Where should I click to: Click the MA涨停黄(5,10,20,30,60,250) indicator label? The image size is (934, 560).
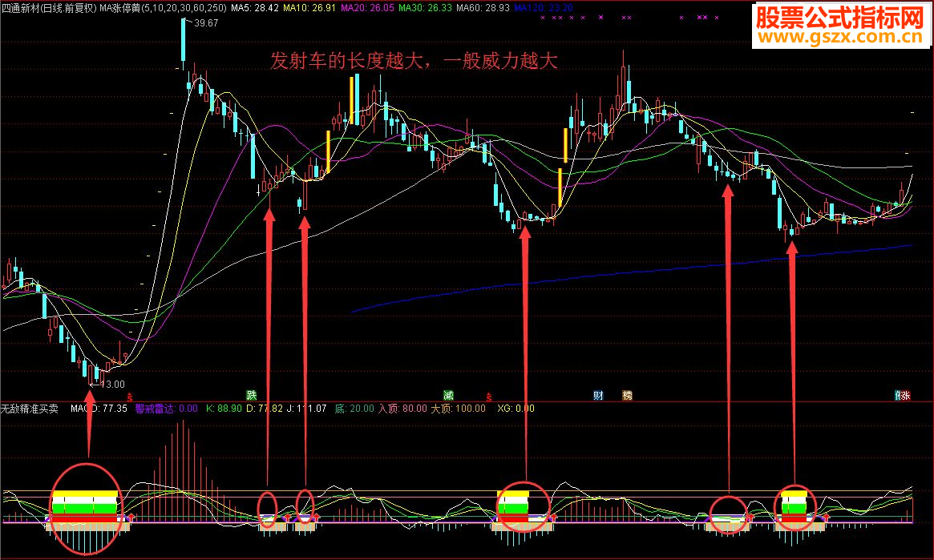164,8
